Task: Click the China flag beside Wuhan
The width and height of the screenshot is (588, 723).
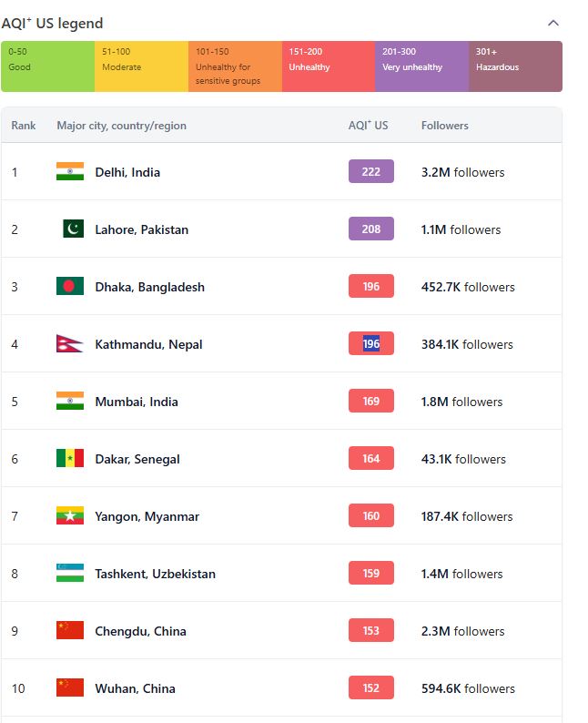Action: pos(70,687)
